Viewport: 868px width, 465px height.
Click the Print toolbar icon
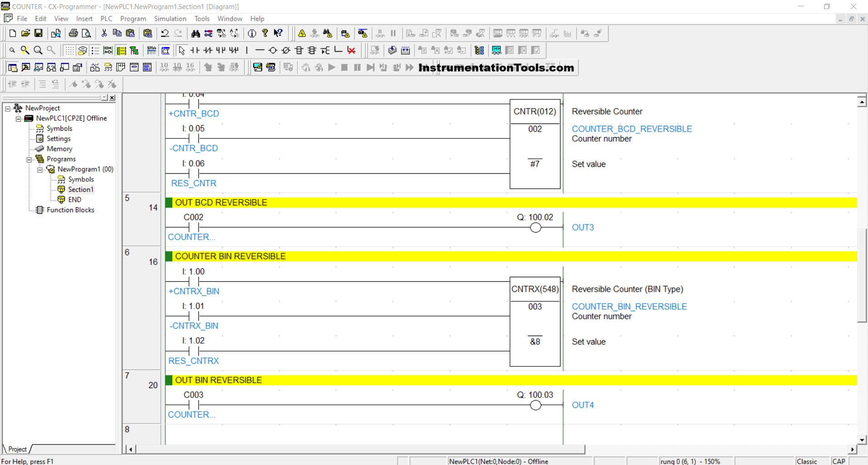tap(73, 33)
